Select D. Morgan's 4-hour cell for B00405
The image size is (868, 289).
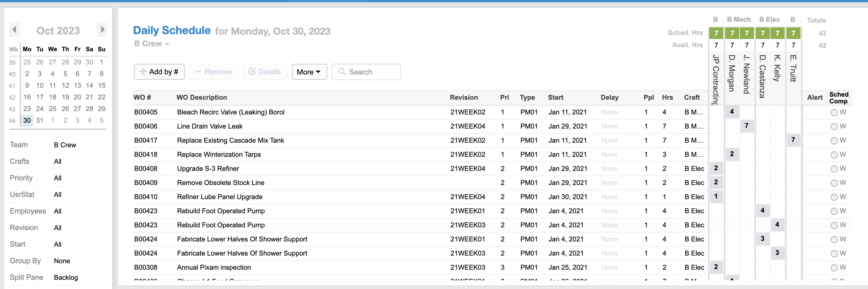point(732,112)
